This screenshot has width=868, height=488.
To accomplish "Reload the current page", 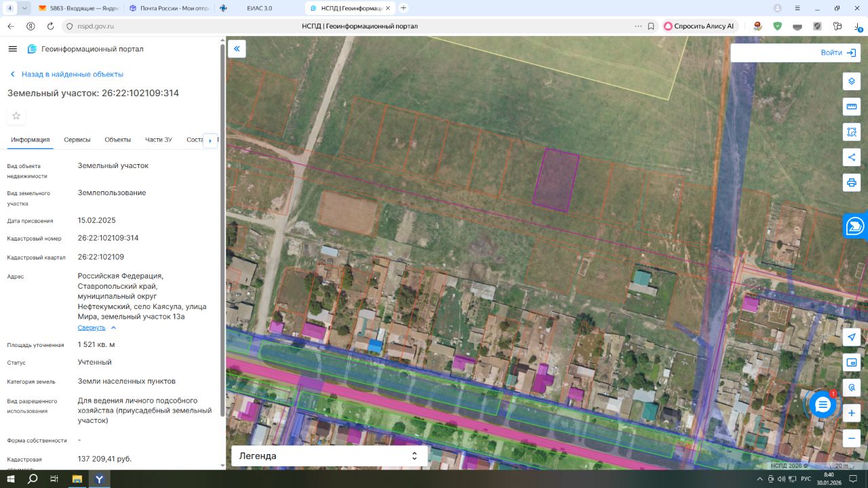I will [x=50, y=26].
